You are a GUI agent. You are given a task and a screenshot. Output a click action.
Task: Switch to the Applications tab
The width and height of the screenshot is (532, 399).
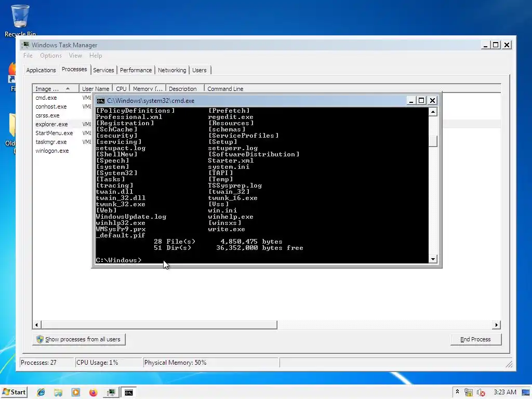point(41,70)
